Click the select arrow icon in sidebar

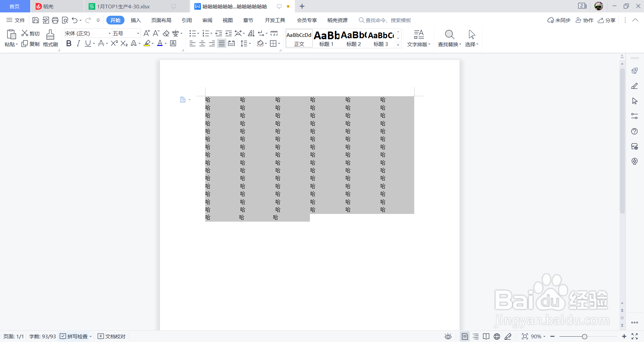click(634, 101)
